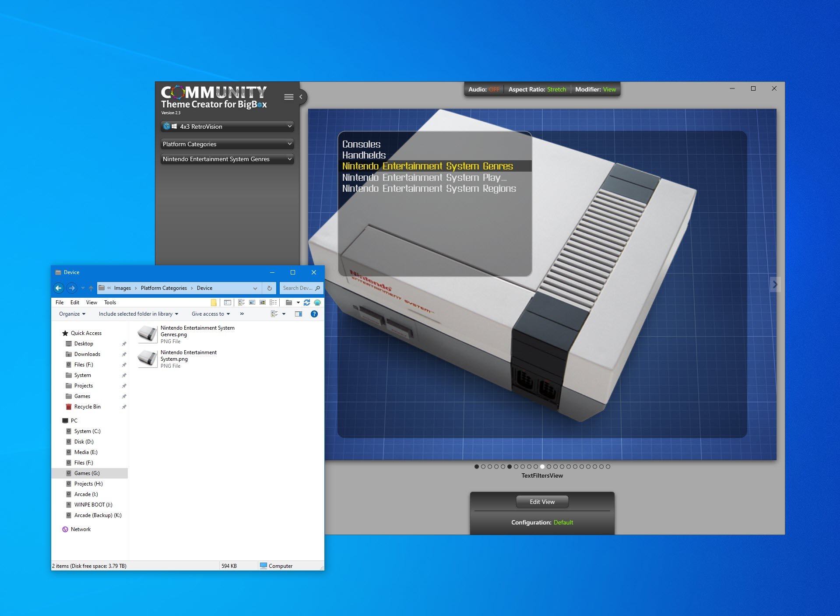Refresh the explorer address bar location

coord(269,288)
